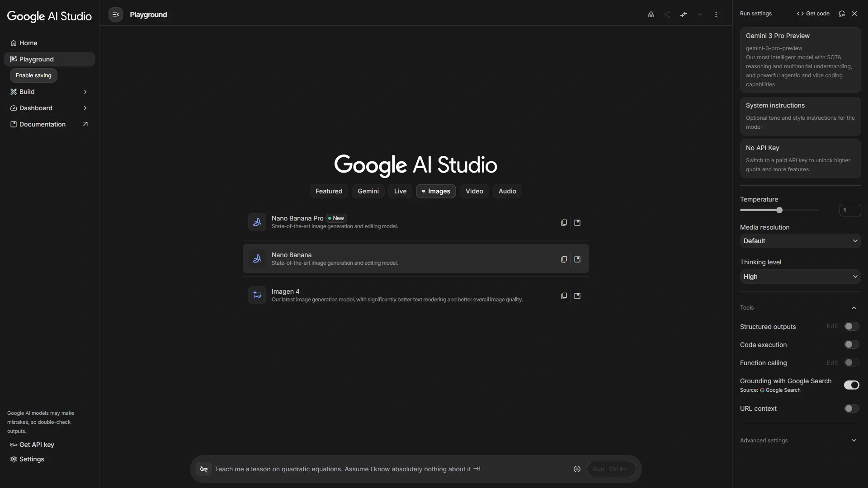The image size is (868, 488).
Task: Open the compare mode icon in the toolbar
Action: click(650, 14)
